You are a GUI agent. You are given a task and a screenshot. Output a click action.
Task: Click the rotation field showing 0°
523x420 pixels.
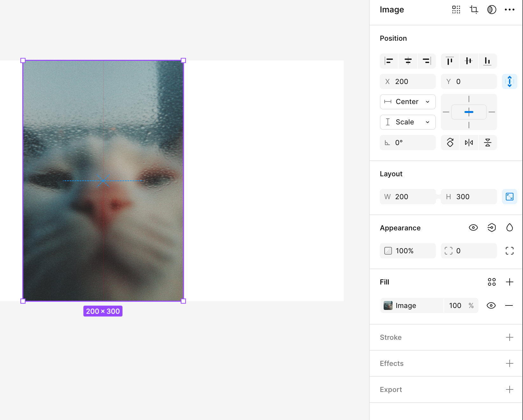tap(408, 143)
